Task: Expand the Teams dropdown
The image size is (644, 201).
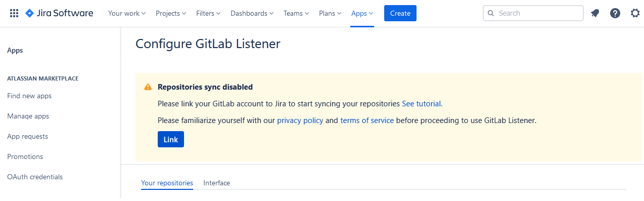Action: [x=296, y=13]
